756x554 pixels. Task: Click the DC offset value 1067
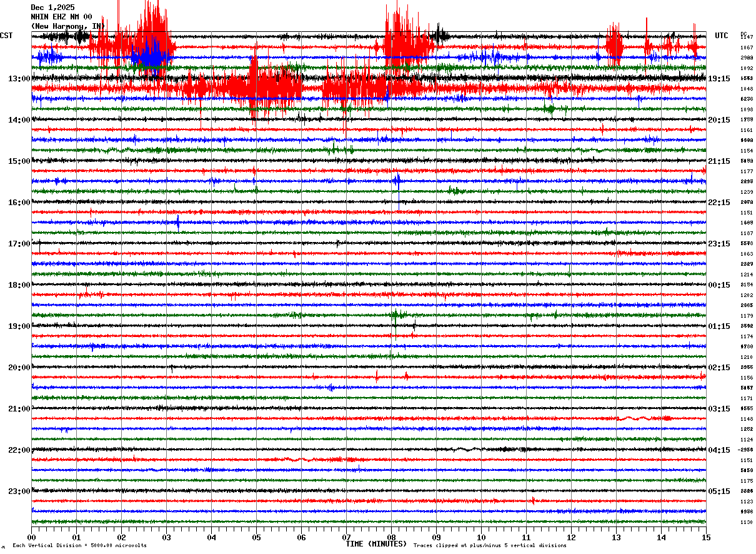point(747,48)
